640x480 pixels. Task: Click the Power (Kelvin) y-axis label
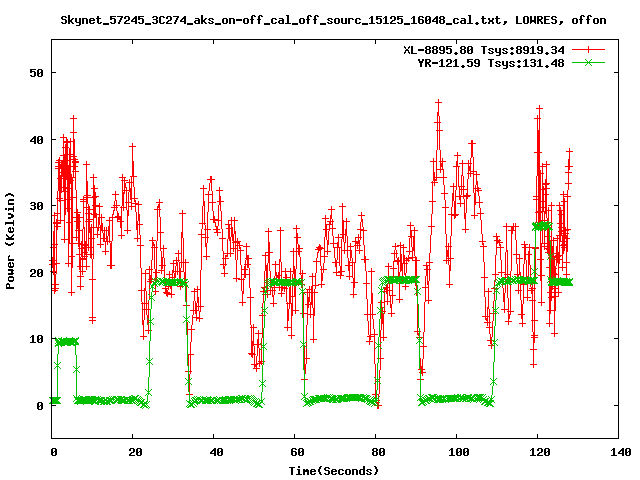click(10, 241)
